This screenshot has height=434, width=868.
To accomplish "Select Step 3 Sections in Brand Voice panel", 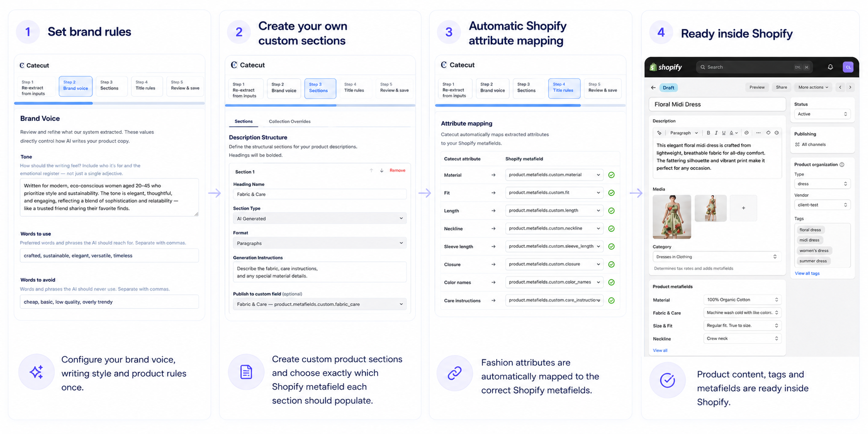I will [x=111, y=86].
